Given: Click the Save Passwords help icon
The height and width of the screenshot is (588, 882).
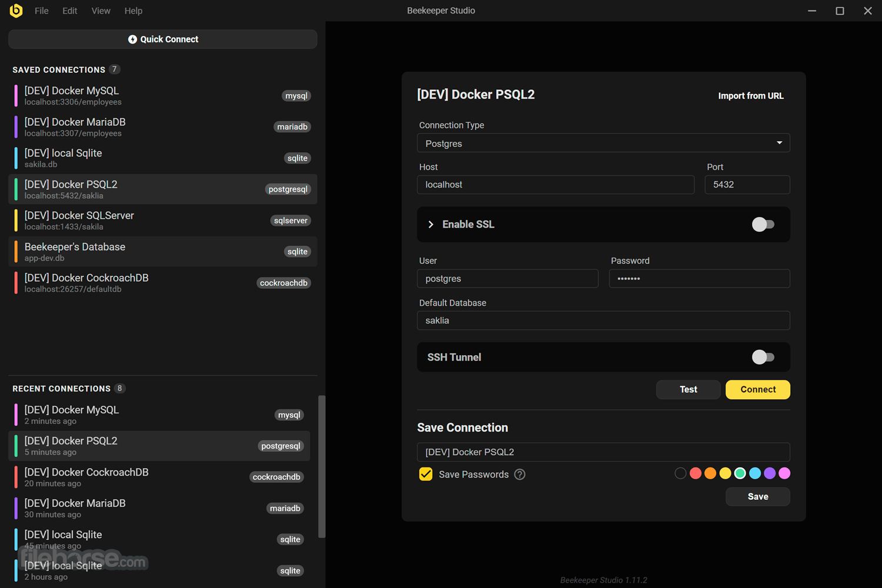Looking at the screenshot, I should click(x=520, y=475).
